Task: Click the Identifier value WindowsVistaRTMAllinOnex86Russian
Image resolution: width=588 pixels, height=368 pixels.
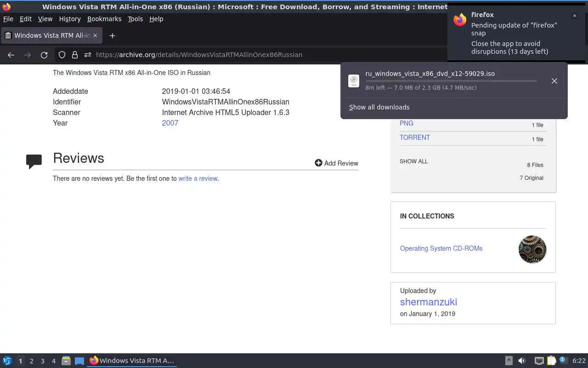Action: (x=226, y=102)
